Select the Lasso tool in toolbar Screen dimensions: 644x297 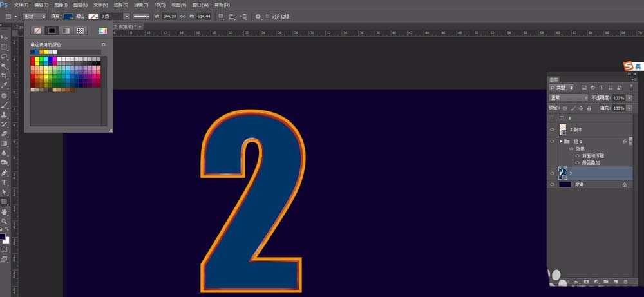click(4, 57)
